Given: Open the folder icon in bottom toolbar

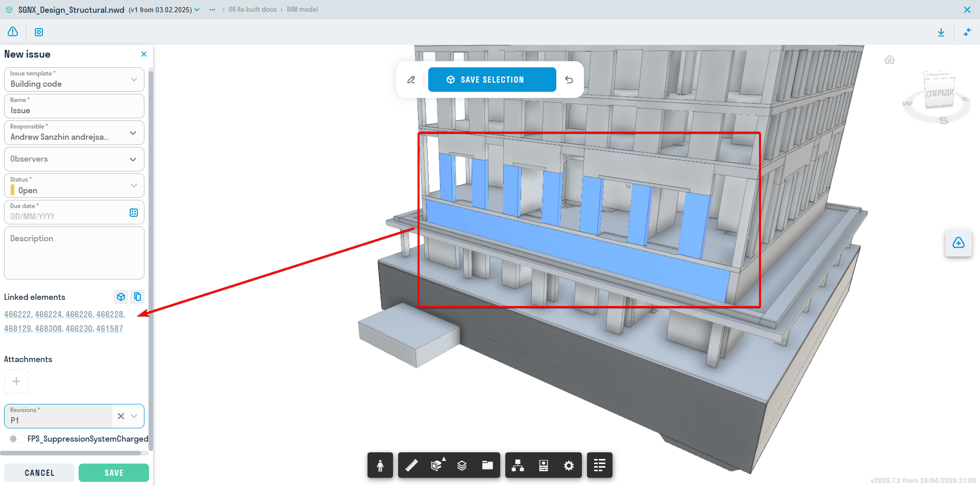Looking at the screenshot, I should pos(487,465).
